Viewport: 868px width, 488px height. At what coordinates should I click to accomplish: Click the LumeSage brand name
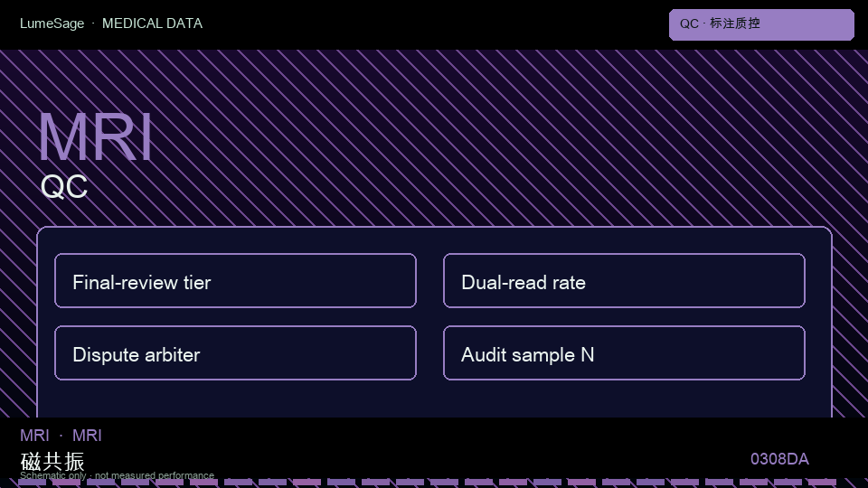[52, 23]
